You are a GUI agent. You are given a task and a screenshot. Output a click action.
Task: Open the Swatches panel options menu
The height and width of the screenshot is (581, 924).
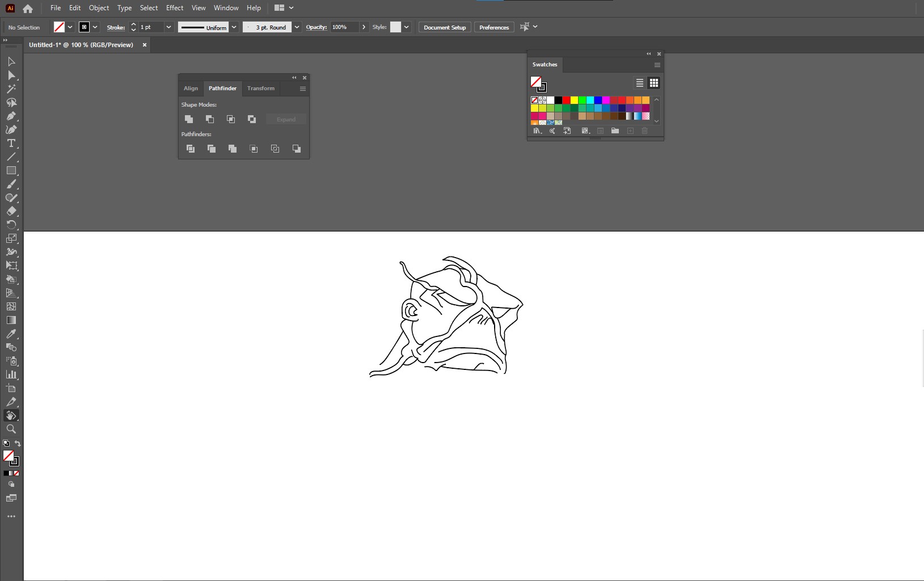point(657,65)
